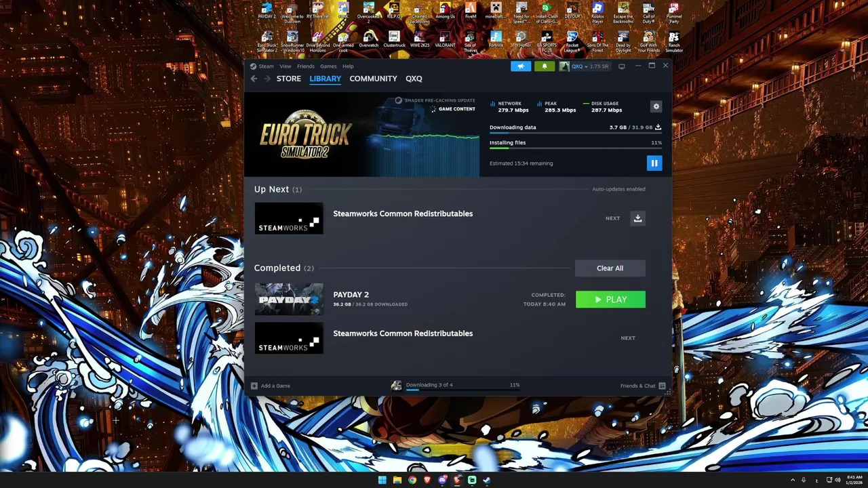The image size is (868, 488).
Task: Switch to the LIBRARY tab
Action: (x=325, y=79)
